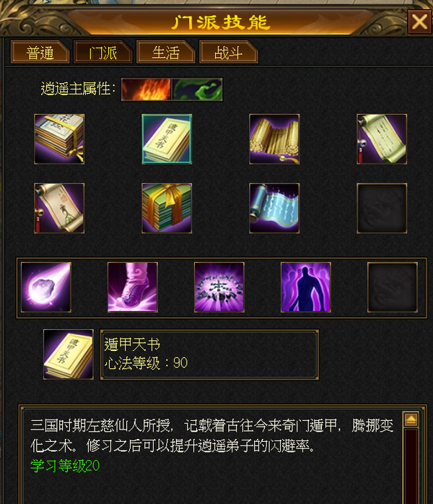Select the bamboo slip scroll skill icon

pos(274,139)
